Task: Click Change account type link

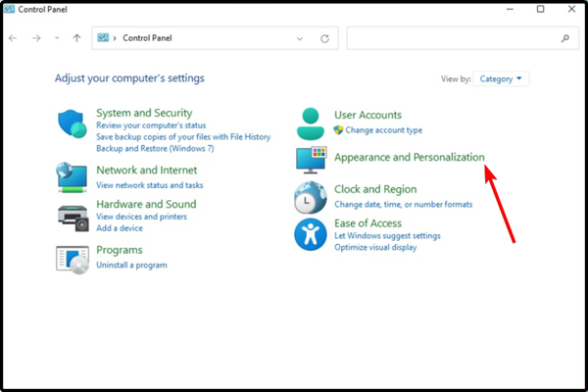Action: click(383, 129)
